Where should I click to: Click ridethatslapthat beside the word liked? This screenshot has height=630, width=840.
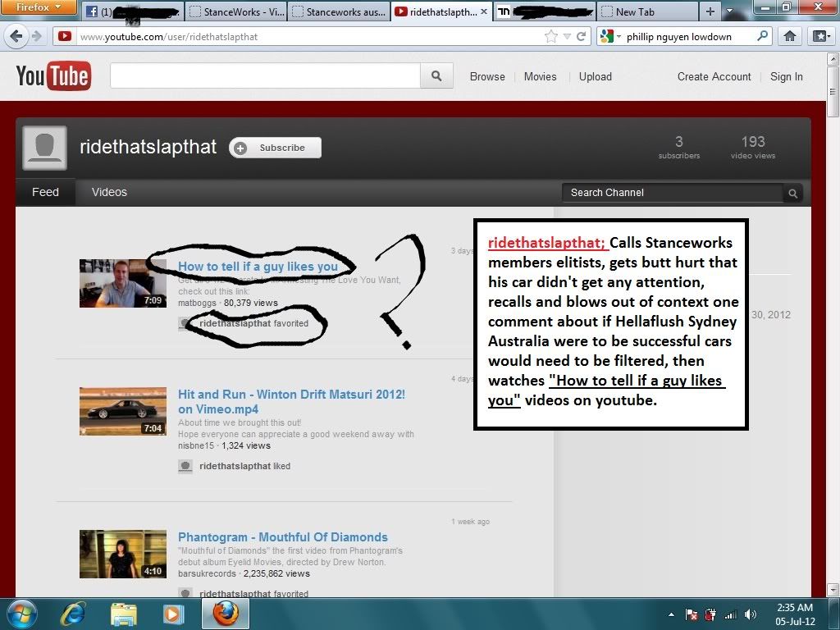coord(235,466)
